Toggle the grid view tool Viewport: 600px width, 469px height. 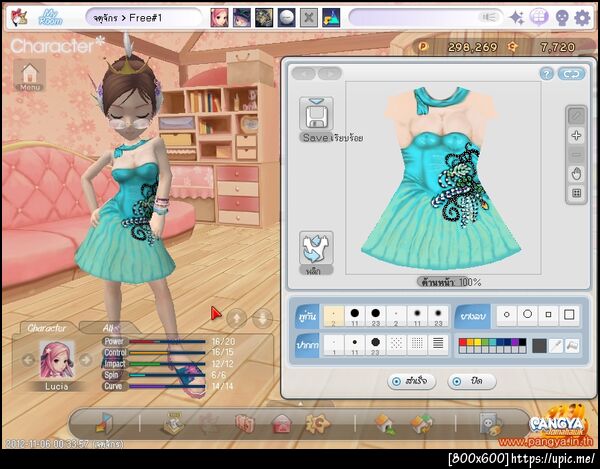[576, 193]
